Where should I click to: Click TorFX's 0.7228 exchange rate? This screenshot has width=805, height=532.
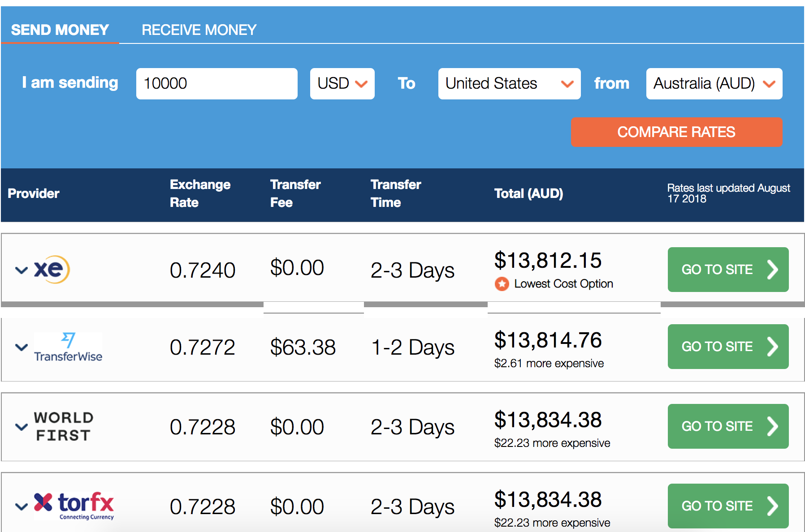(203, 507)
